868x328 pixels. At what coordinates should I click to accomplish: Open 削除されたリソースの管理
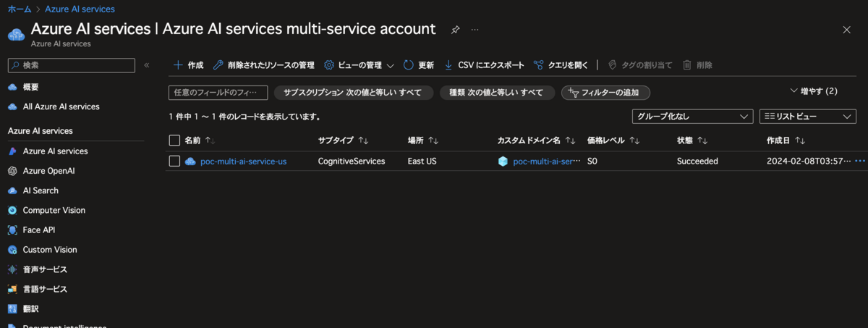[263, 65]
